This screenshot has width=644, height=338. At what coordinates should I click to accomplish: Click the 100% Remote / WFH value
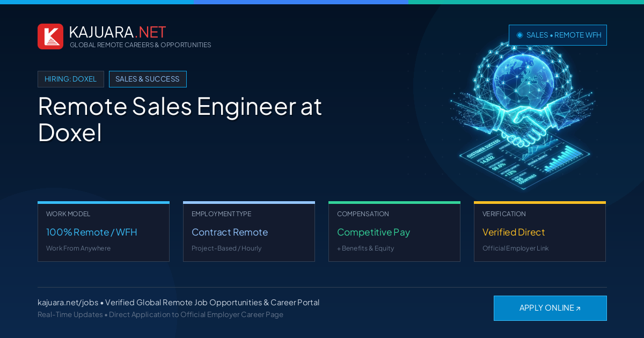coord(92,232)
